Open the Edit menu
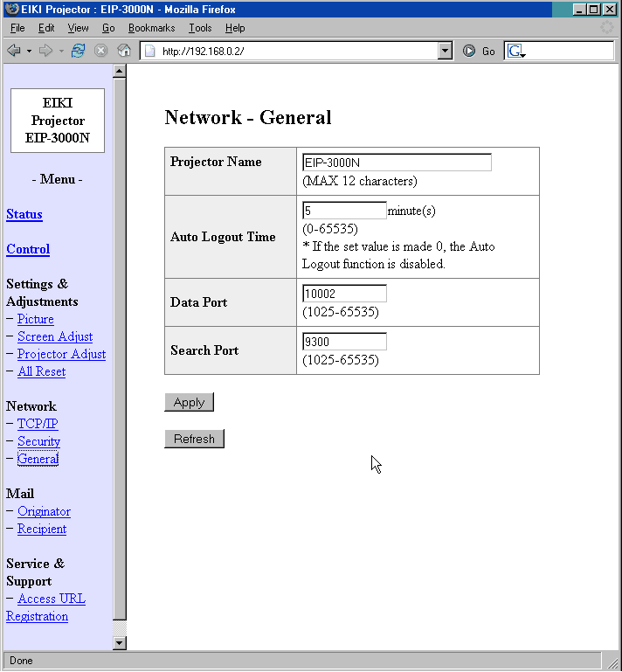622x672 pixels. click(x=45, y=28)
